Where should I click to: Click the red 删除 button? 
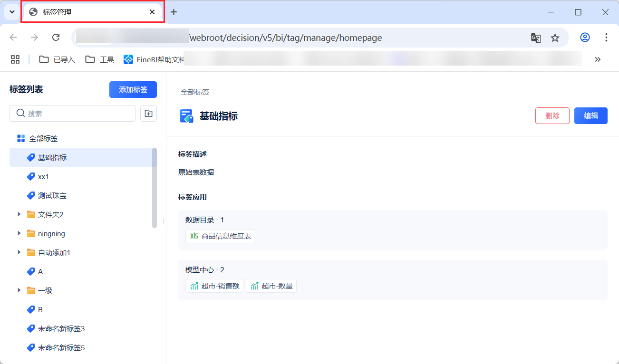(x=552, y=115)
